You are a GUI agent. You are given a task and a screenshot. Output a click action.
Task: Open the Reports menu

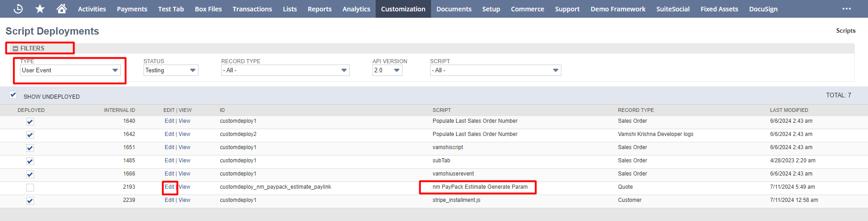(319, 9)
